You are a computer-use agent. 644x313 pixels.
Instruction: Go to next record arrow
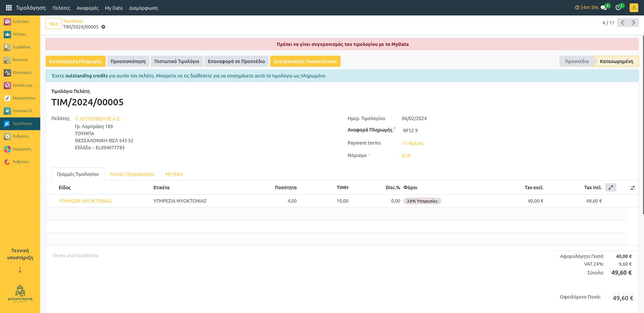click(633, 23)
